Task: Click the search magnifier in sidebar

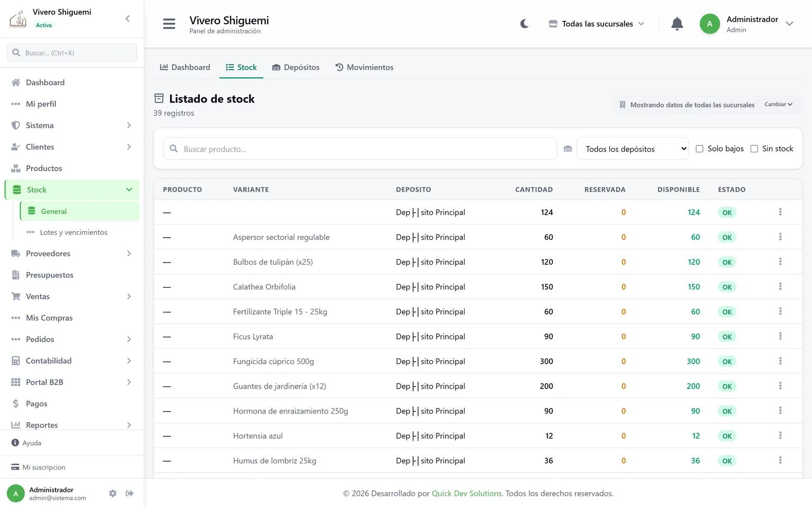Action: click(16, 53)
